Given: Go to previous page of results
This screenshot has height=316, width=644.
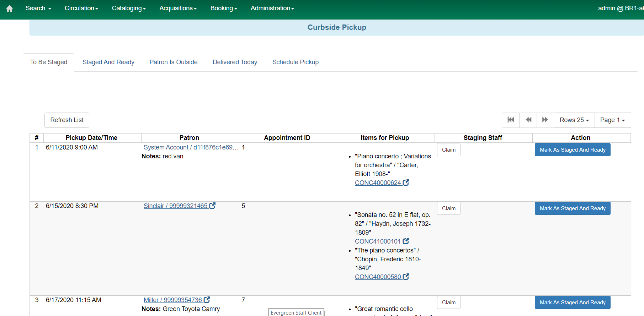Looking at the screenshot, I should tap(528, 120).
